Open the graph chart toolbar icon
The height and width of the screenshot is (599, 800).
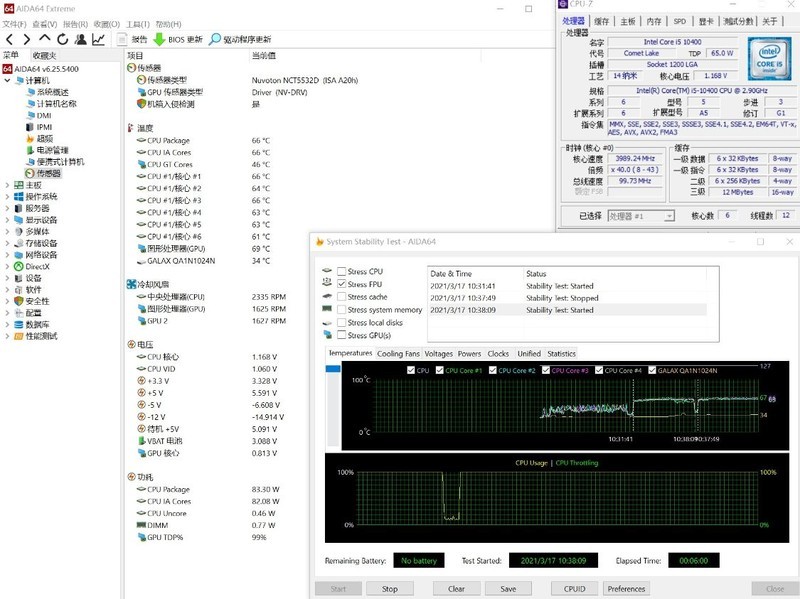98,39
